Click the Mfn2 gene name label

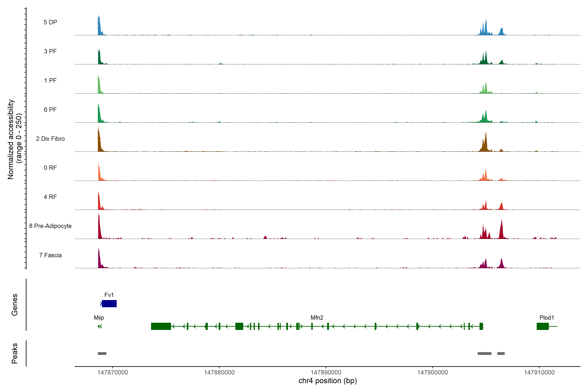tap(317, 318)
